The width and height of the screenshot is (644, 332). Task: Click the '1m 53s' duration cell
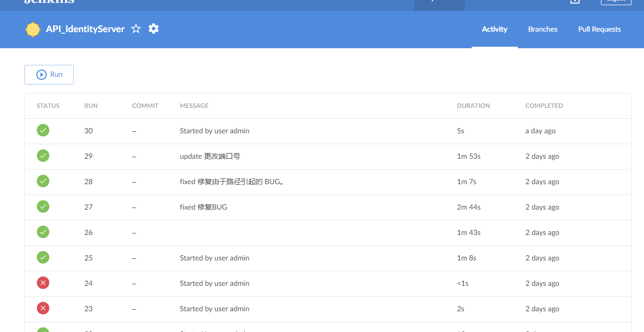click(469, 157)
